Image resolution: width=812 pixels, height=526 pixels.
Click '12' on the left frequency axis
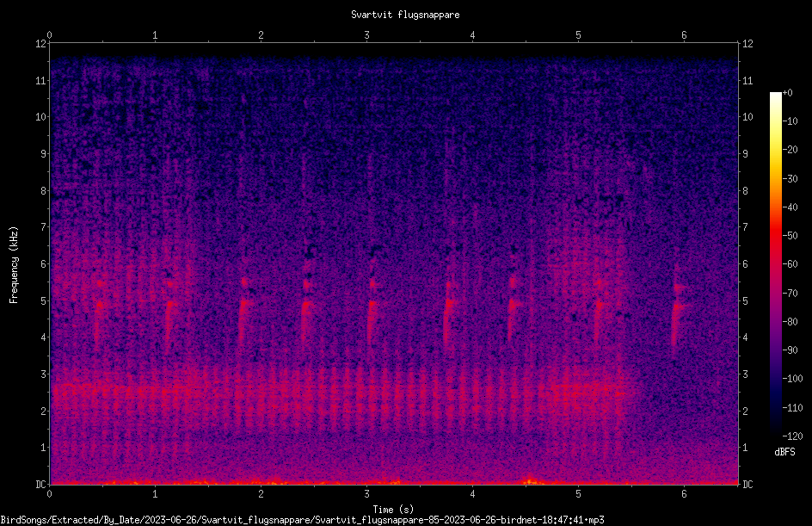pyautogui.click(x=40, y=44)
